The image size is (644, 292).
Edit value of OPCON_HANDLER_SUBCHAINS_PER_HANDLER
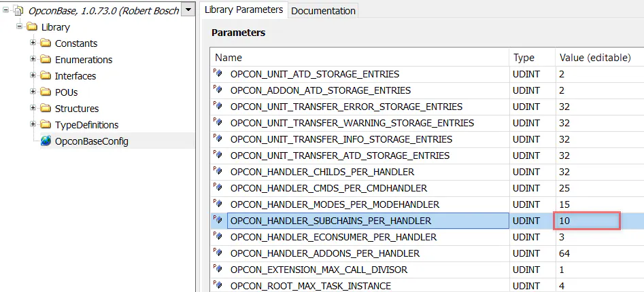click(x=588, y=221)
